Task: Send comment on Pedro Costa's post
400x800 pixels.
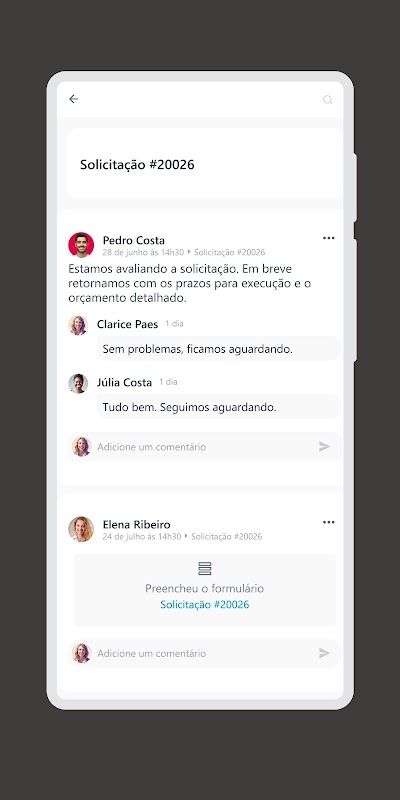Action: click(324, 447)
